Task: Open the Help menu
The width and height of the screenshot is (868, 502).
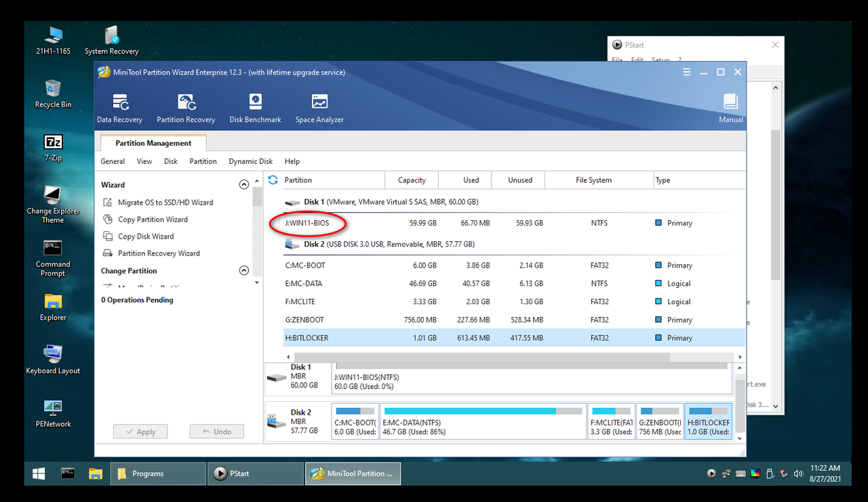Action: (292, 161)
